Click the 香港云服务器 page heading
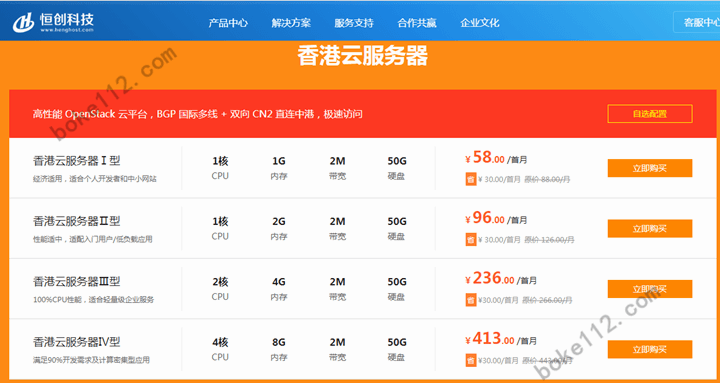The width and height of the screenshot is (720, 383). pyautogui.click(x=362, y=56)
